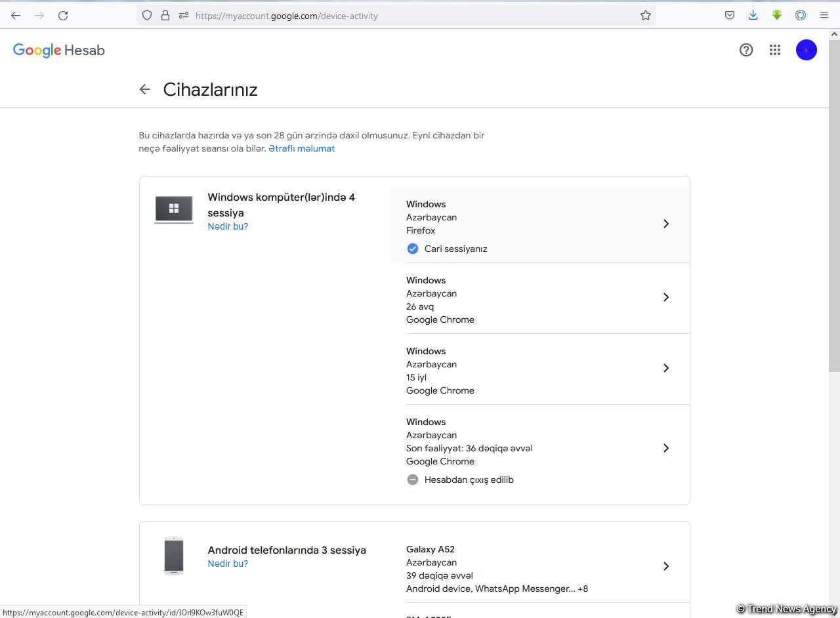This screenshot has width=840, height=618.
Task: Select the Cihazlarınız page heading
Action: pyautogui.click(x=210, y=89)
